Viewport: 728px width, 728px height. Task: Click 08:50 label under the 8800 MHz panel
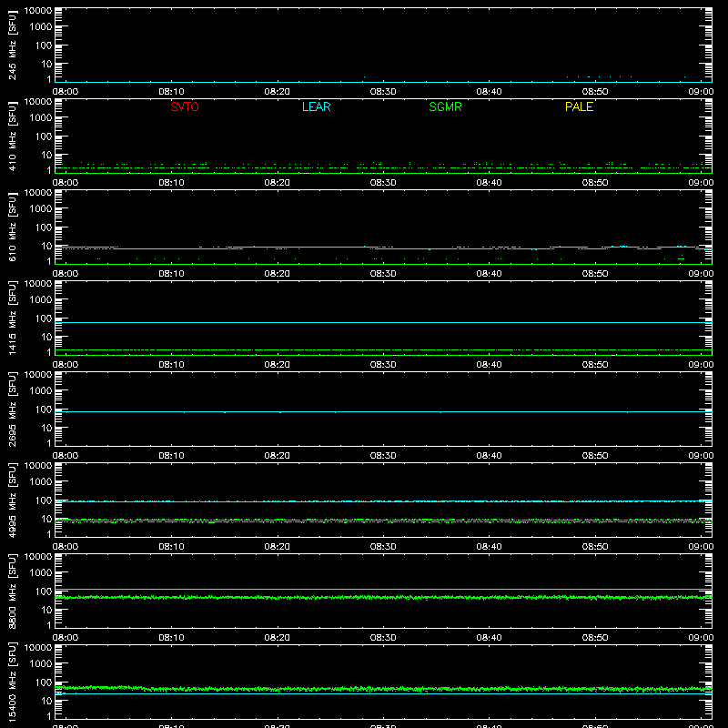coord(595,638)
